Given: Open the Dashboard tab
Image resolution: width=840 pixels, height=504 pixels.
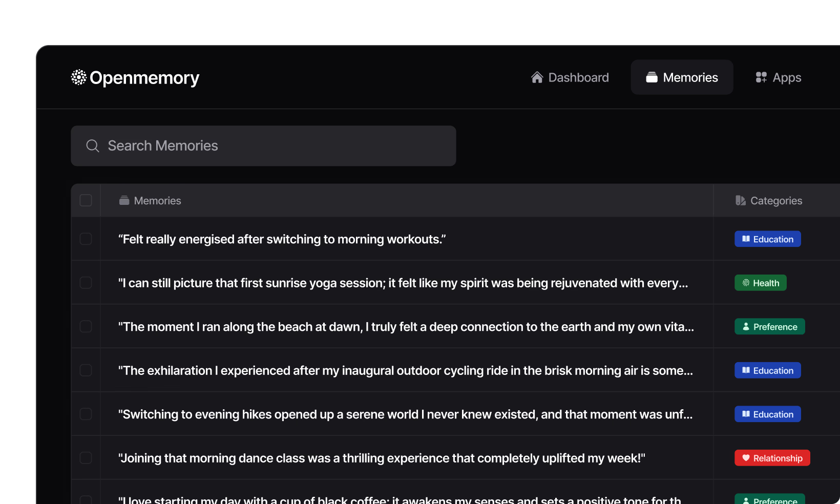Looking at the screenshot, I should coord(570,77).
